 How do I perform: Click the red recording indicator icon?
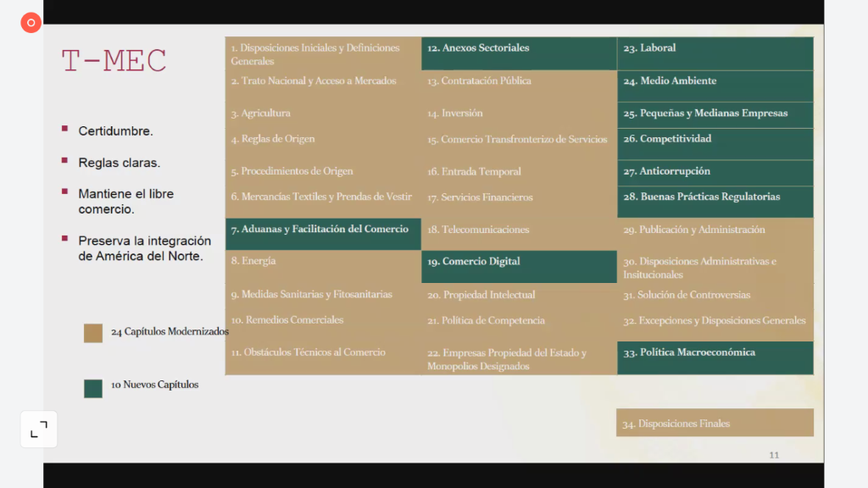[x=31, y=23]
